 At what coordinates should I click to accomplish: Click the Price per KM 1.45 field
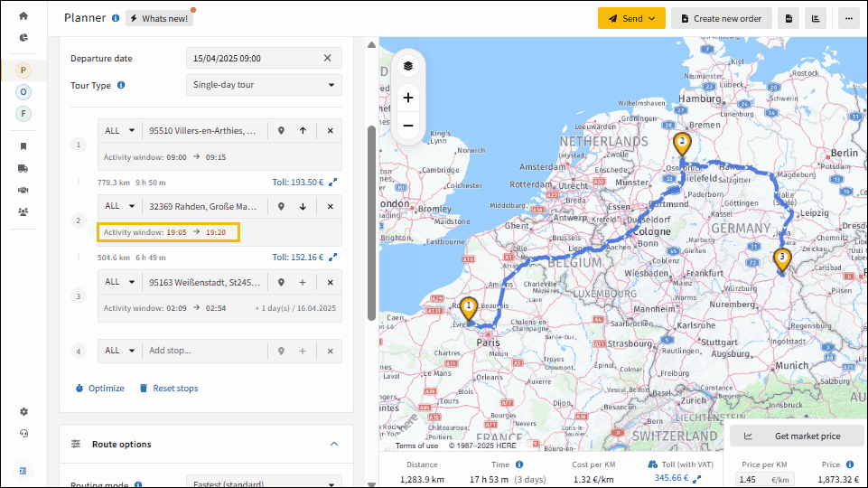[766, 480]
